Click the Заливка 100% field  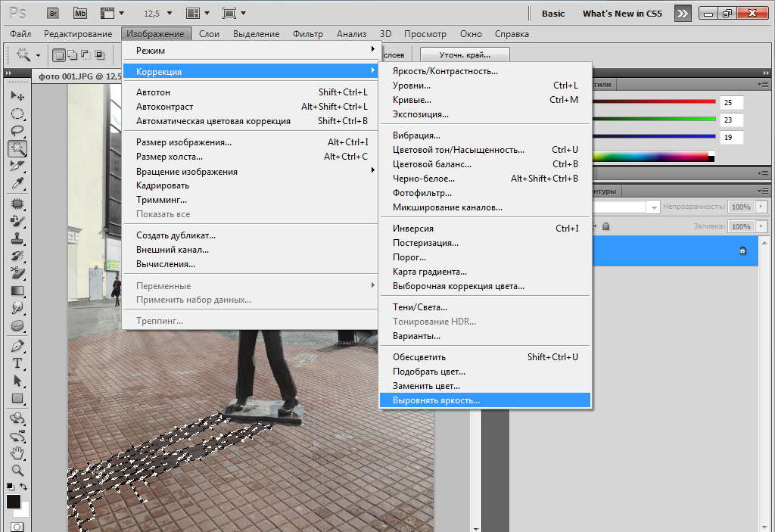coord(741,226)
